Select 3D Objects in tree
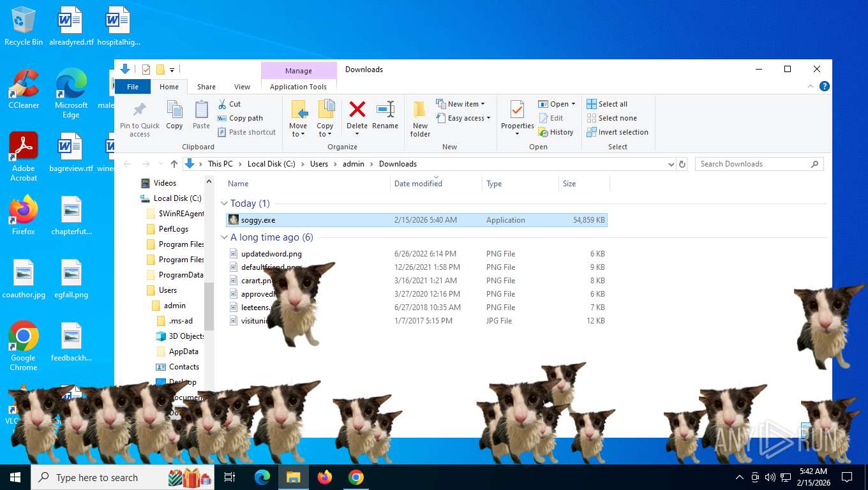Viewport: 868px width, 490px height. point(180,336)
